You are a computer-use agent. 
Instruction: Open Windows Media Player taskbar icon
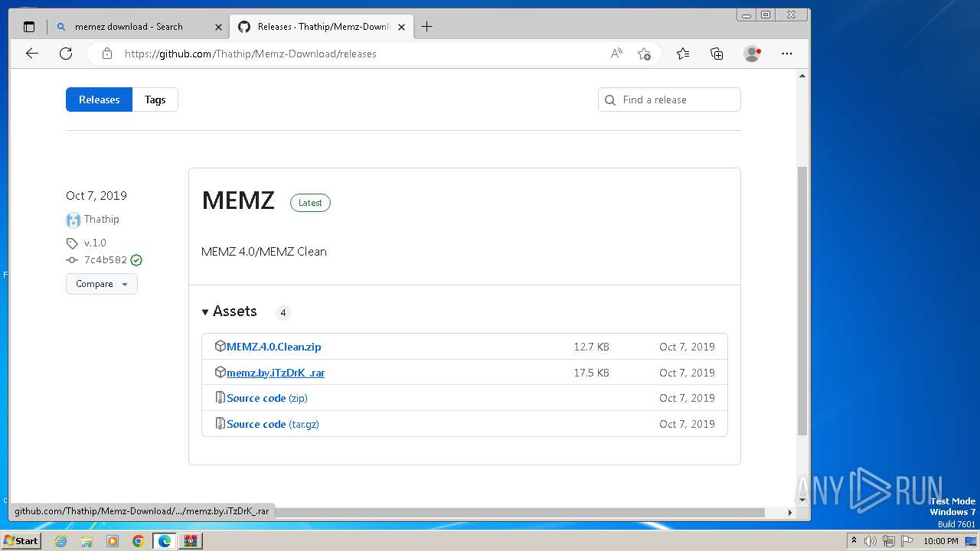coord(113,541)
